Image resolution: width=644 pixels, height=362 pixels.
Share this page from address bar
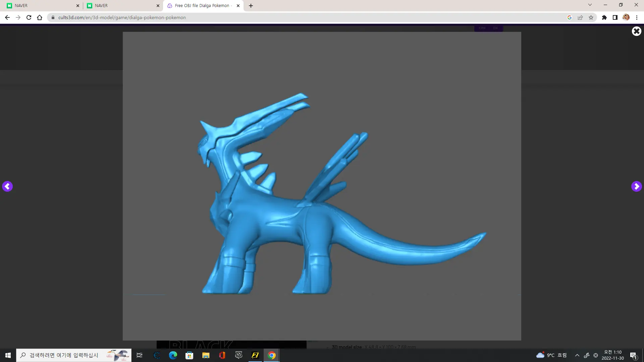[580, 17]
